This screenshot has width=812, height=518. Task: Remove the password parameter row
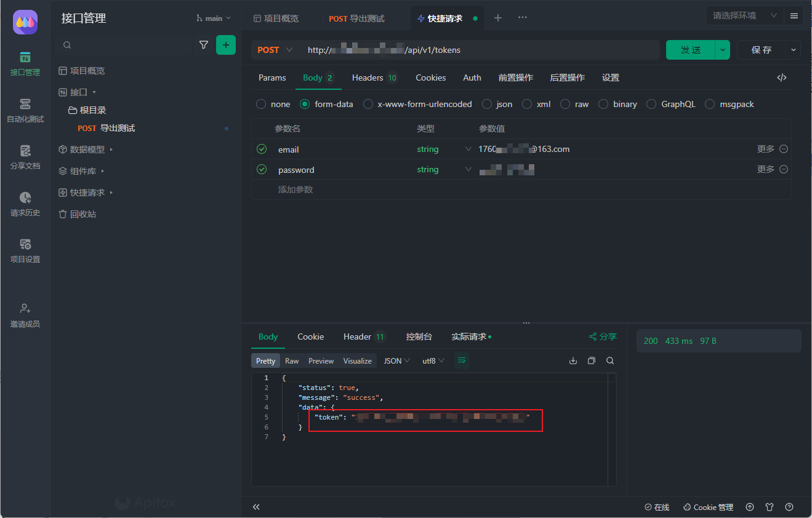(784, 169)
